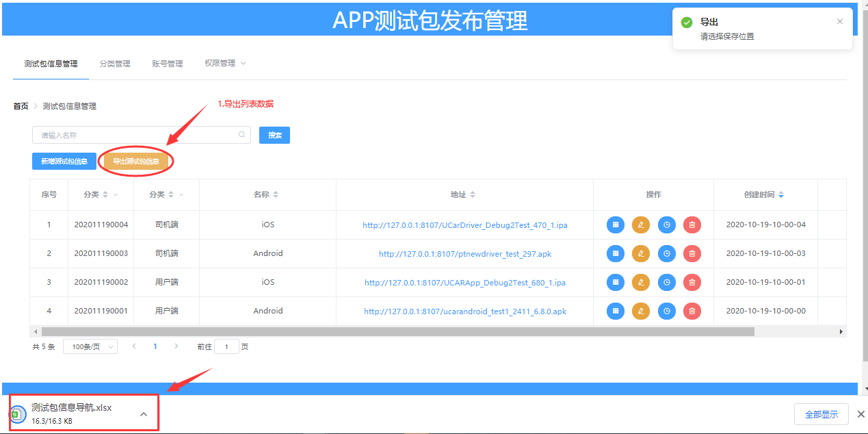
Task: Close the browser download bar
Action: (x=861, y=414)
